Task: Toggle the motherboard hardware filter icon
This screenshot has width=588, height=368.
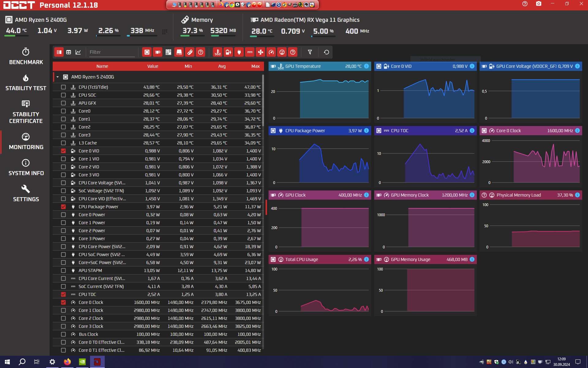Action: tap(168, 52)
